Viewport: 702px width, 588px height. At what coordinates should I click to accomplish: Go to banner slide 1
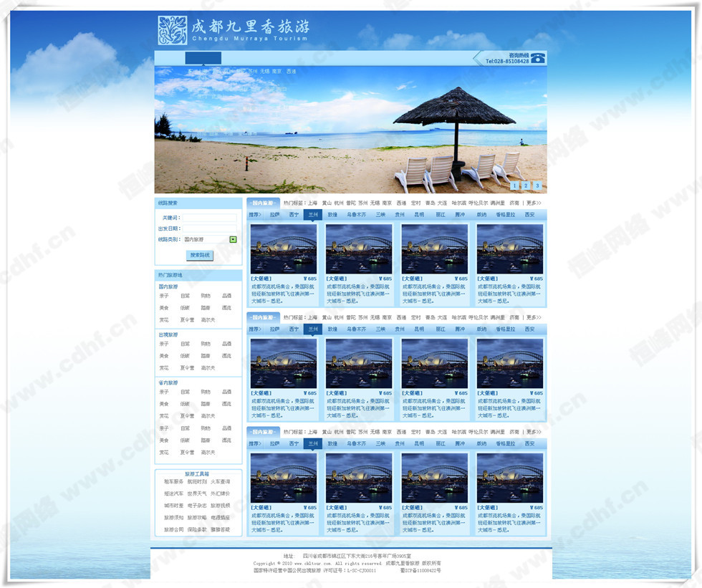point(514,186)
